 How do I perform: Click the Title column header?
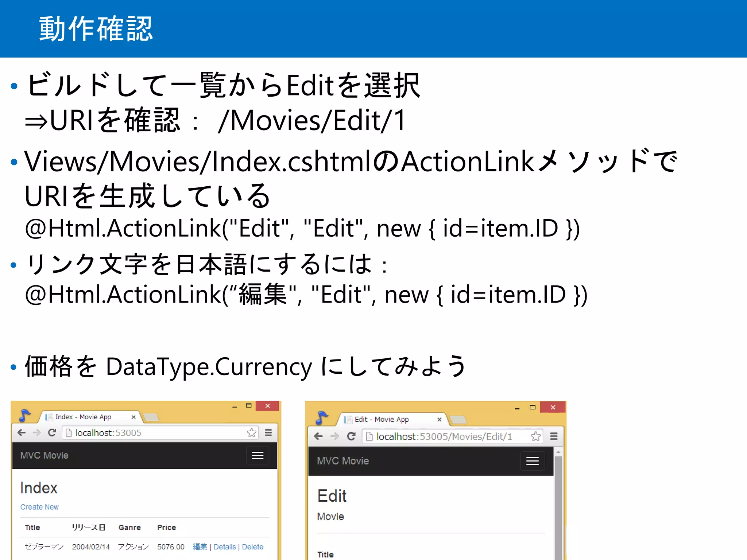point(32,528)
